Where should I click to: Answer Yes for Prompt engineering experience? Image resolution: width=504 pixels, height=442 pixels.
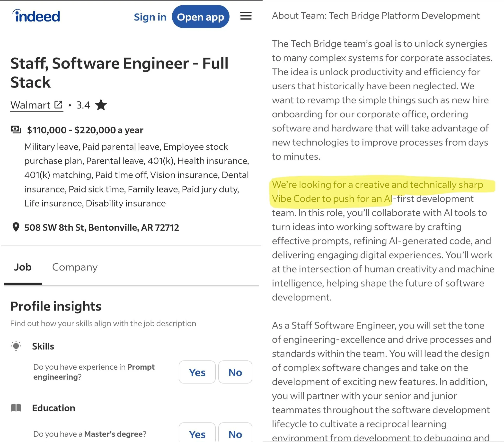coord(197,372)
